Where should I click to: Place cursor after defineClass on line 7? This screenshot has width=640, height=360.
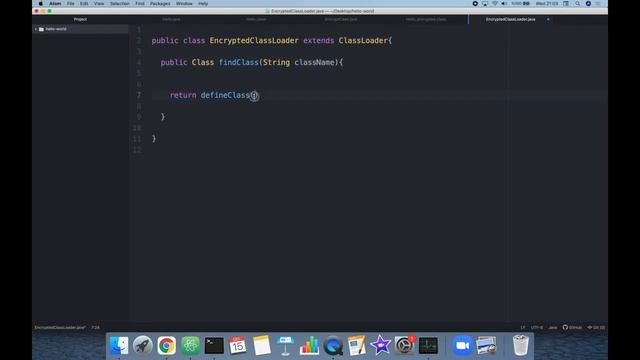(x=250, y=96)
